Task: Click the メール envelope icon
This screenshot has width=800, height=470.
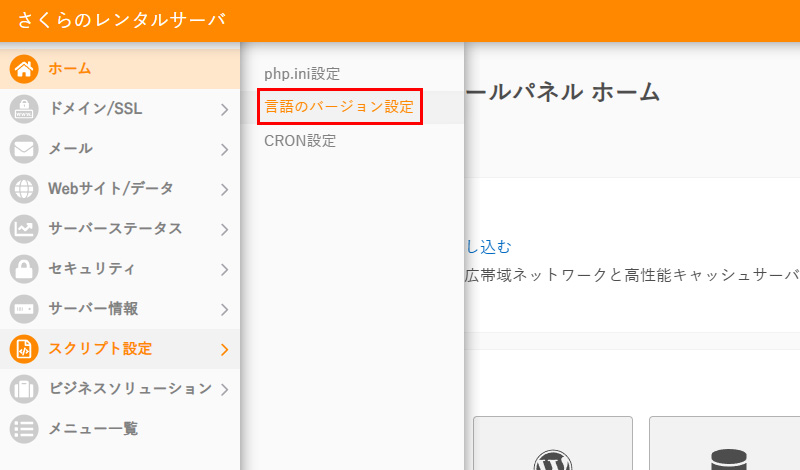Action: click(x=24, y=149)
